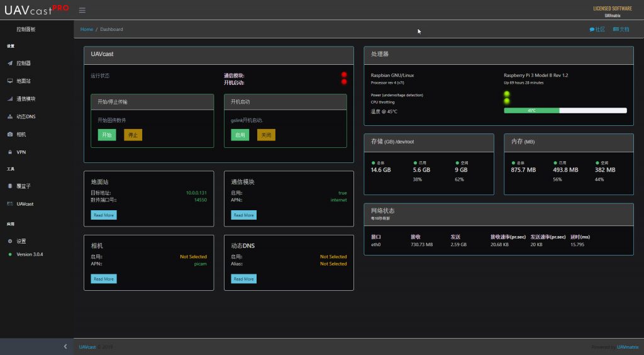The image size is (644, 355).
Task: Click the green CPU throttling indicator
Action: (x=507, y=101)
